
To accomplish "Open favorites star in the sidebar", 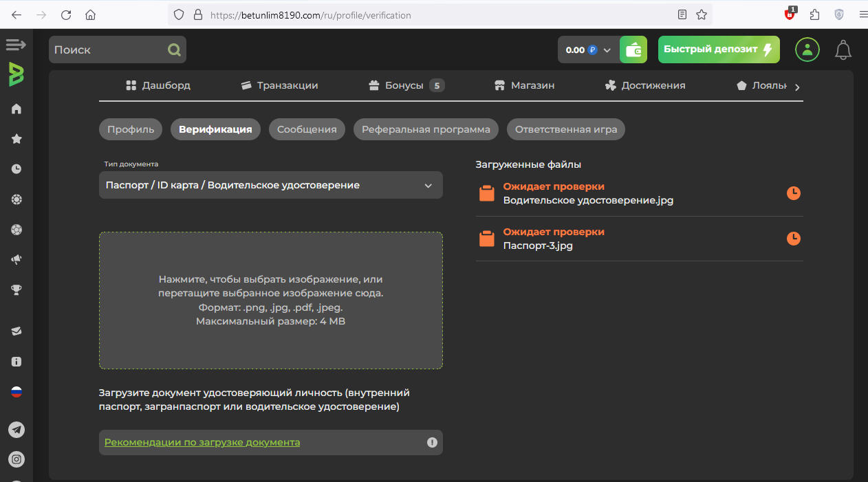I will point(17,139).
